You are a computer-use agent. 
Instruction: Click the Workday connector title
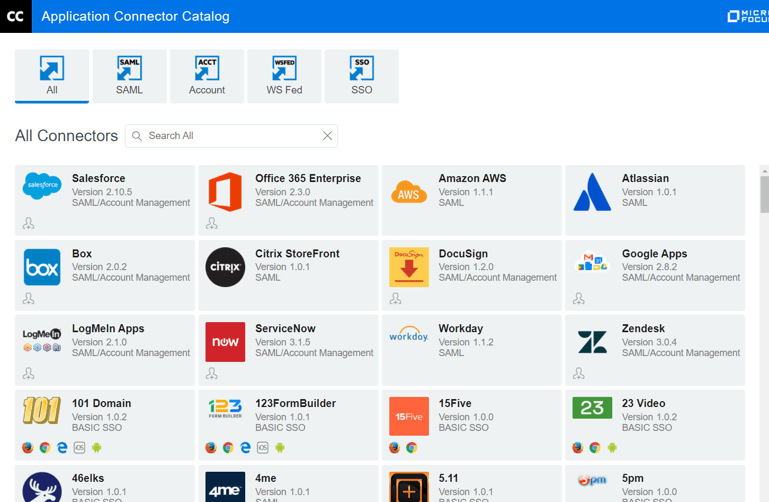(460, 328)
